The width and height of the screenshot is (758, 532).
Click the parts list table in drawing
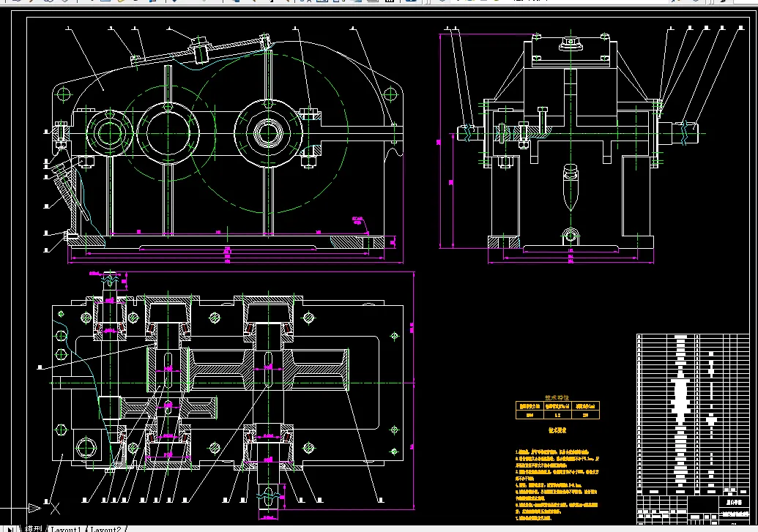pyautogui.click(x=693, y=414)
